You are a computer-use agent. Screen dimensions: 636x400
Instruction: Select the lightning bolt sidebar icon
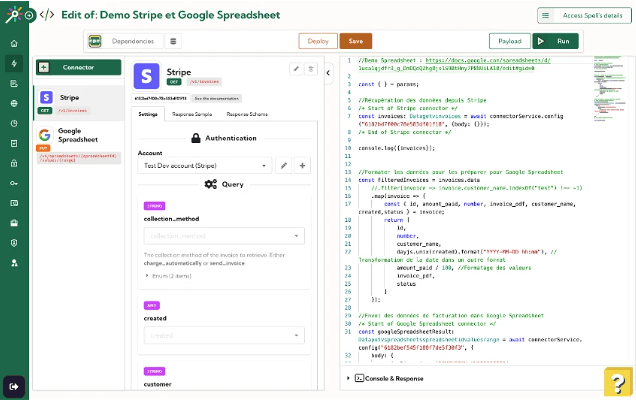click(x=14, y=63)
